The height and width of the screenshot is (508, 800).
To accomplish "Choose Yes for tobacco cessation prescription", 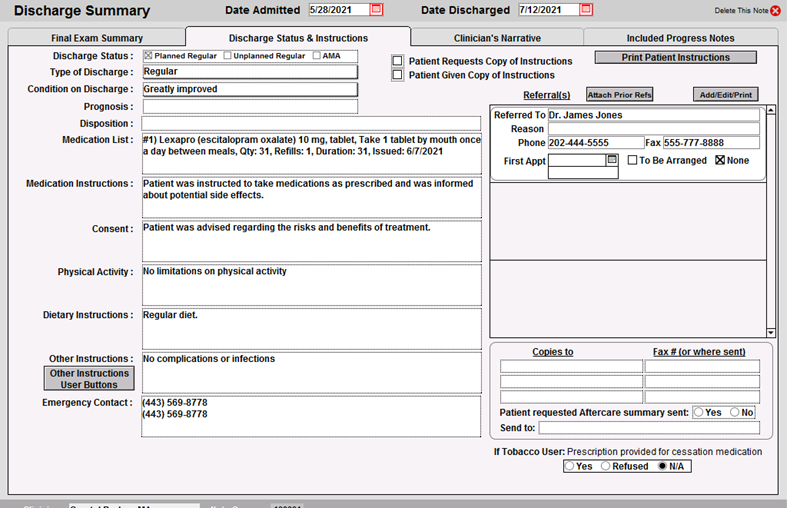I will coord(569,466).
